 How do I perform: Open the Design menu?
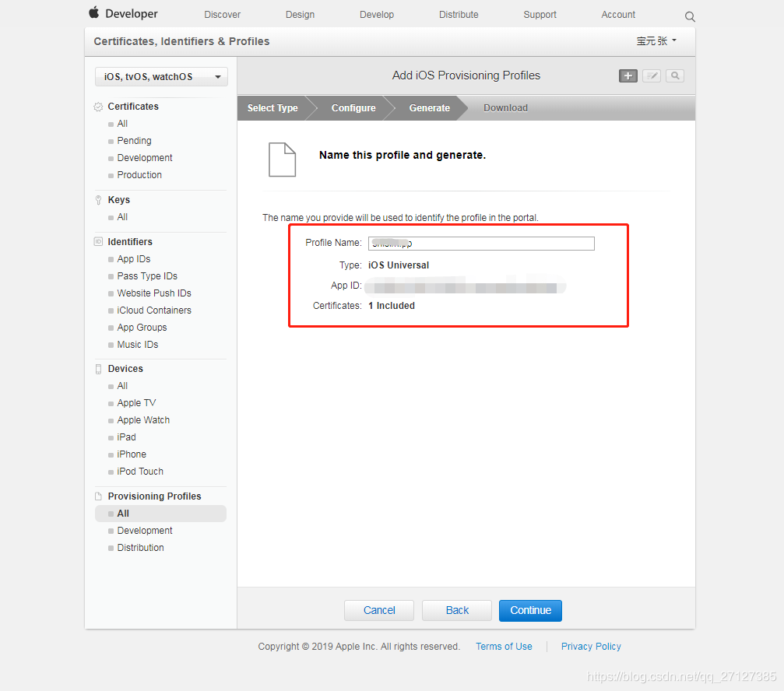[x=300, y=15]
